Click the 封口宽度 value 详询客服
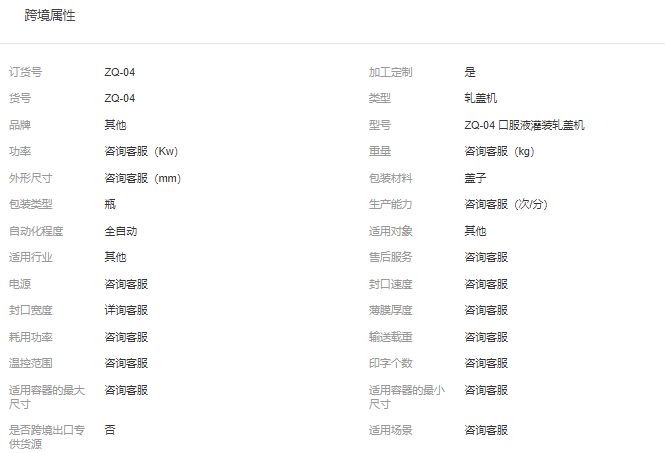The image size is (665, 453). tap(126, 310)
